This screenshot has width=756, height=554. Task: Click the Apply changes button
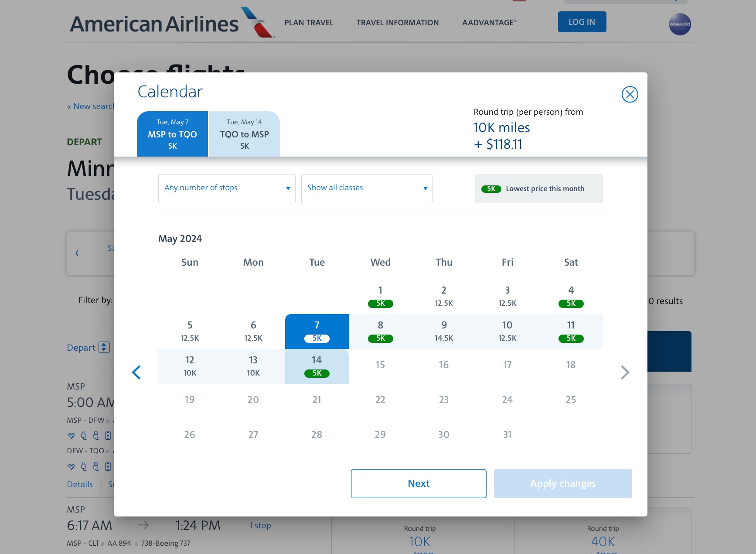coord(562,483)
